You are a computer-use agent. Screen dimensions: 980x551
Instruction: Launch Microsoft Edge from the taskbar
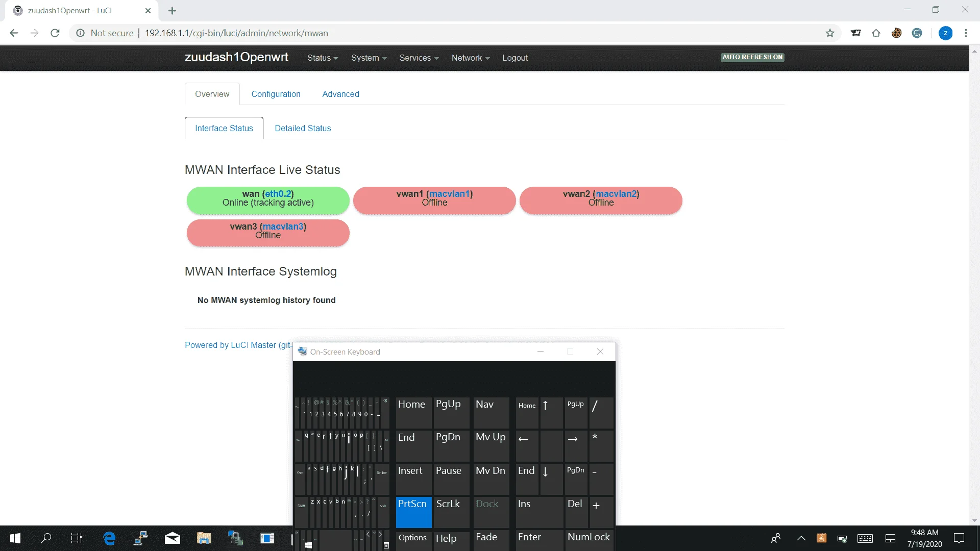[109, 538]
